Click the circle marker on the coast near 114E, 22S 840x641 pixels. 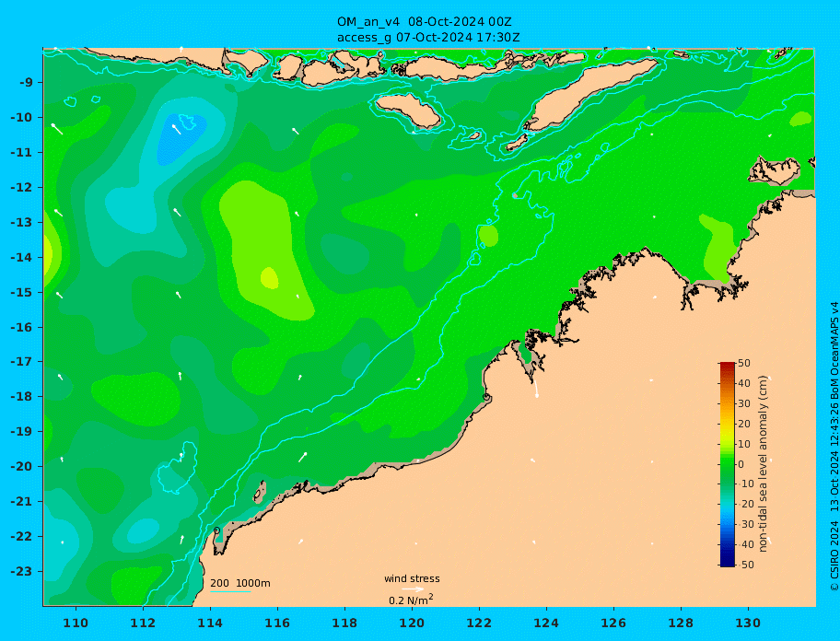click(x=216, y=530)
